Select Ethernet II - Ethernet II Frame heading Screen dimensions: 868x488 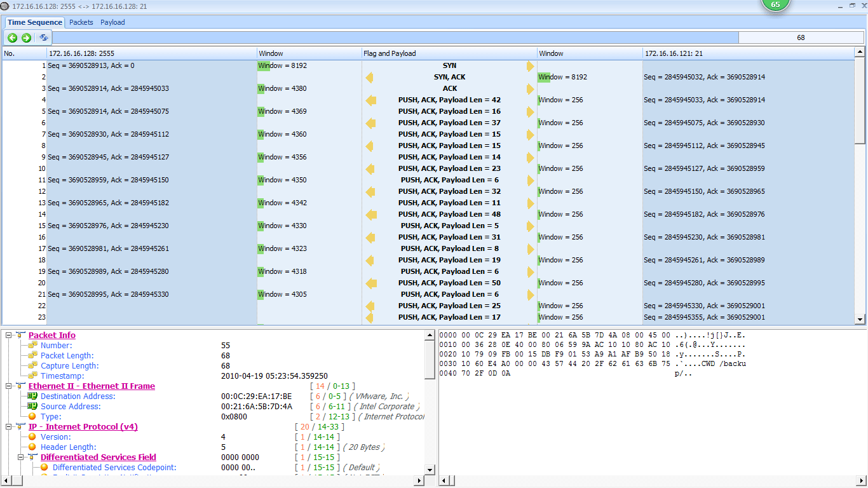92,386
